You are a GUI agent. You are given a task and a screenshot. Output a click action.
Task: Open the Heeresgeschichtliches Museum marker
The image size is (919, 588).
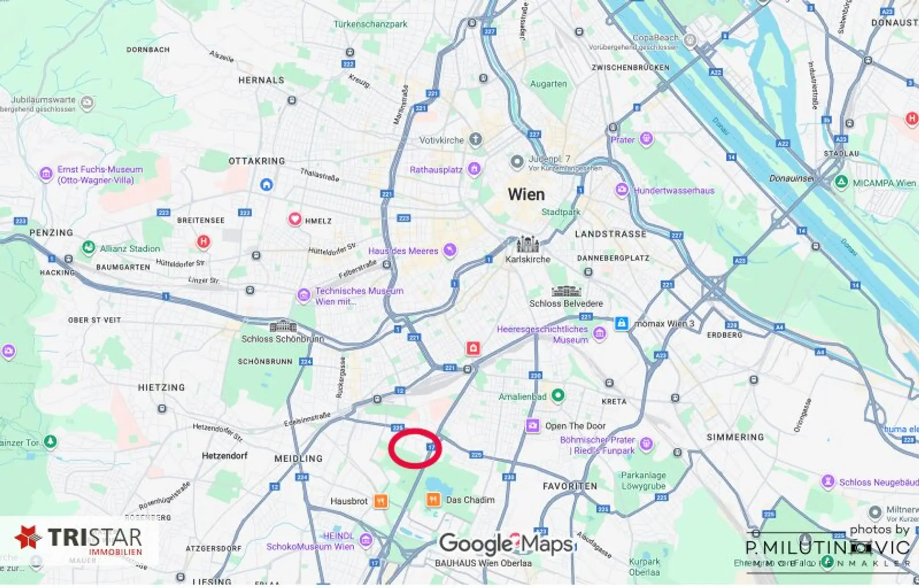pyautogui.click(x=599, y=333)
